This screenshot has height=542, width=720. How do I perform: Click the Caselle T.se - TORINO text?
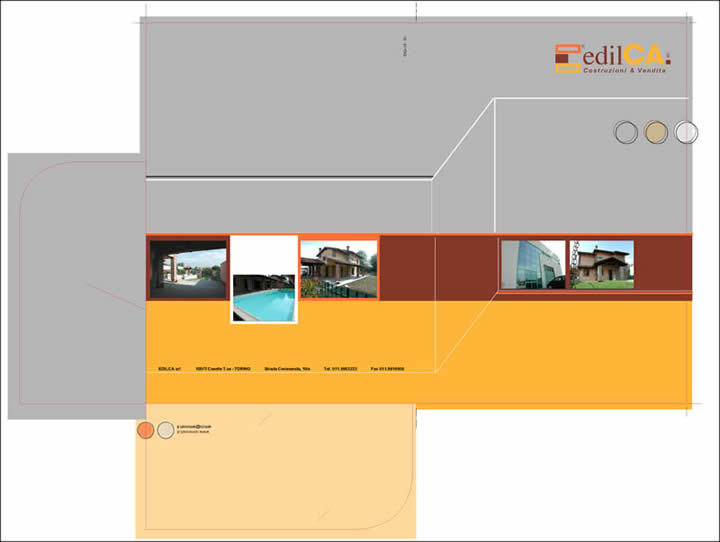click(x=223, y=369)
